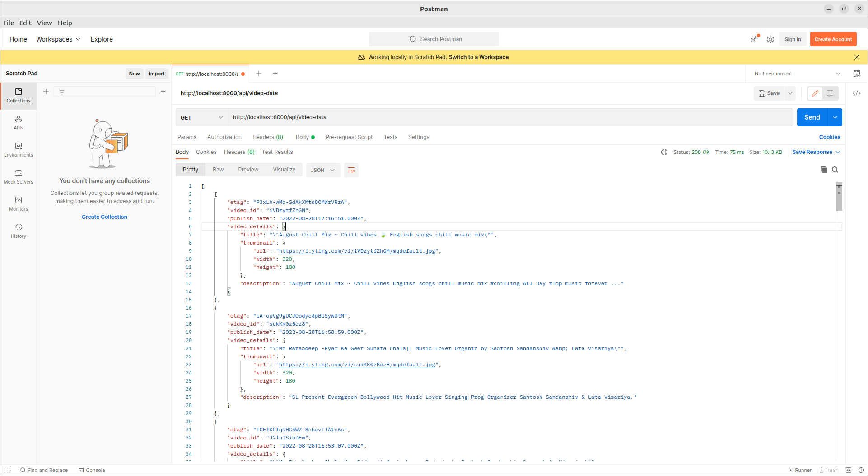Click the network globe information icon

point(664,152)
